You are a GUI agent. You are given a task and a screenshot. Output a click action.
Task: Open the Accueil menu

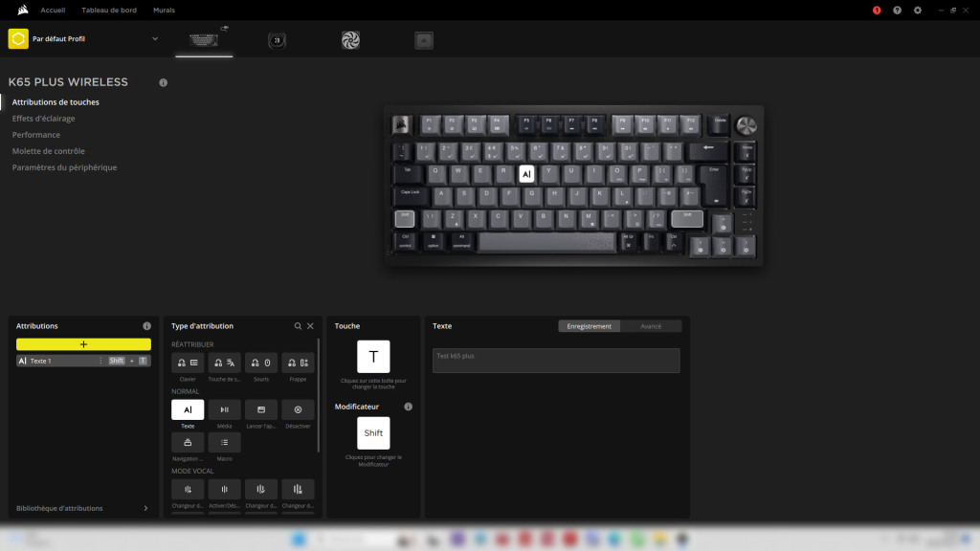click(x=53, y=10)
